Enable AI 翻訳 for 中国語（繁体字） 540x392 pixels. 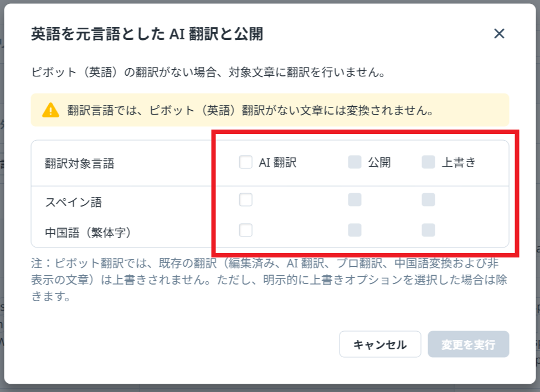coord(245,231)
